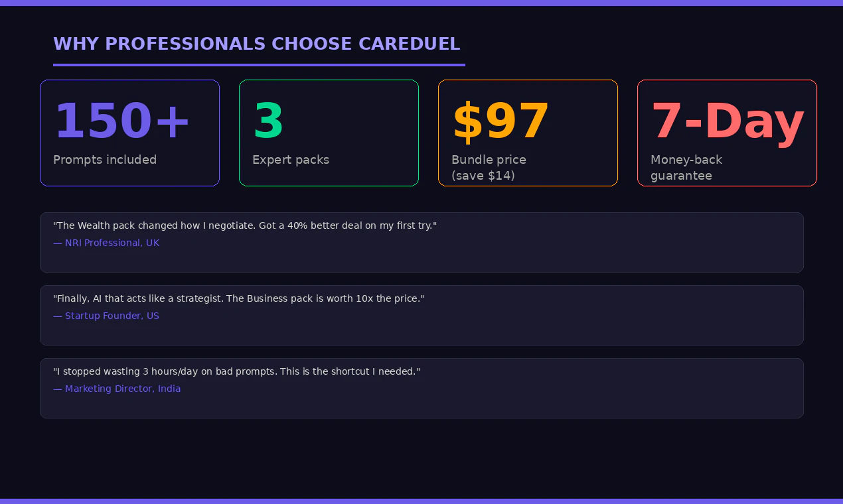Click the "Expert packs" label

[x=291, y=160]
